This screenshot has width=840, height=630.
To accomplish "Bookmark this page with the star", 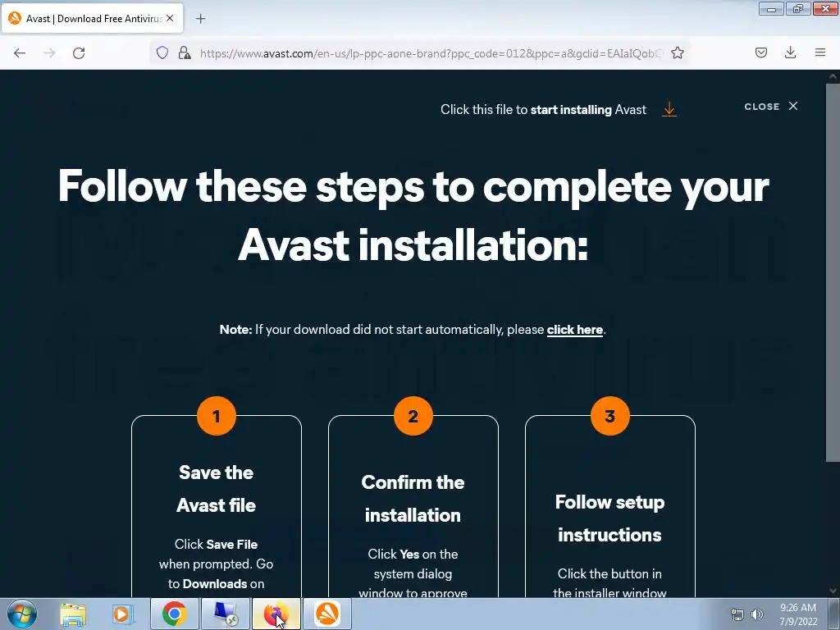I will [677, 52].
